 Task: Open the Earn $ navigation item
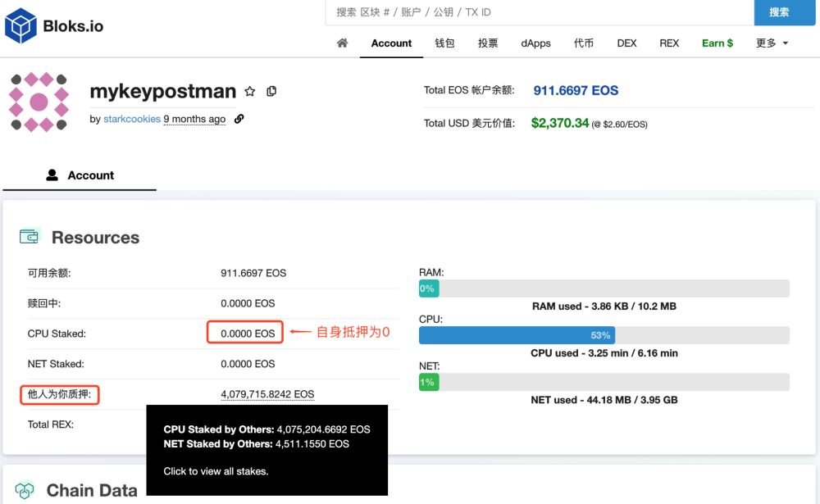717,43
